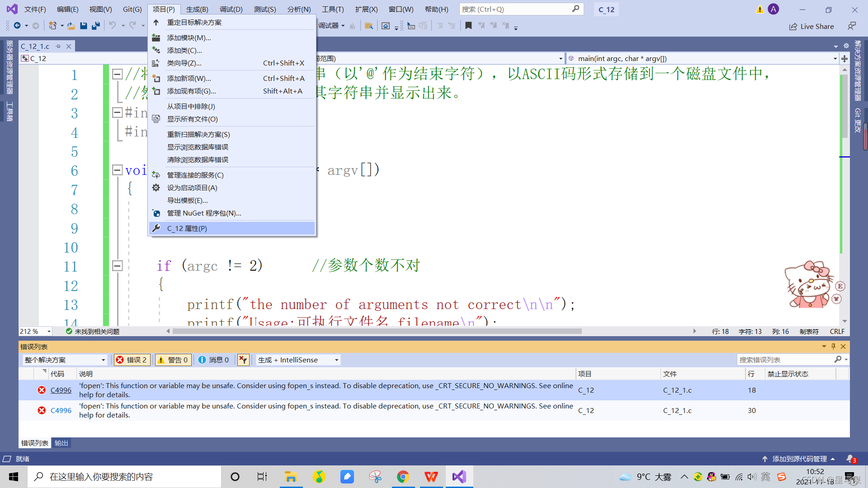Open Visual Studio from the taskbar
This screenshot has height=488, width=868.
pyautogui.click(x=459, y=477)
